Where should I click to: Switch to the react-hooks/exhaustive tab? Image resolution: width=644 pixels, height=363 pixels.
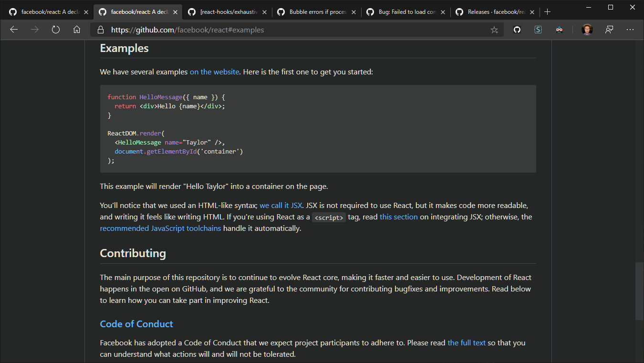pyautogui.click(x=224, y=12)
